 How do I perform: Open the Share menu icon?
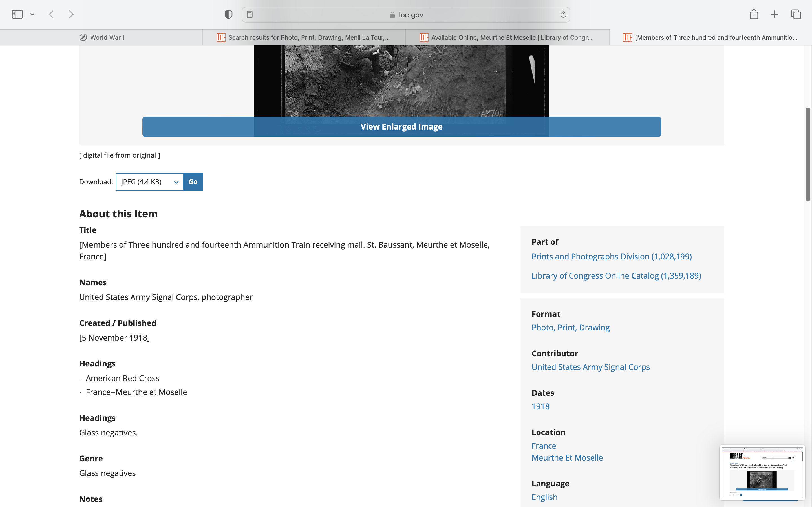coord(754,14)
